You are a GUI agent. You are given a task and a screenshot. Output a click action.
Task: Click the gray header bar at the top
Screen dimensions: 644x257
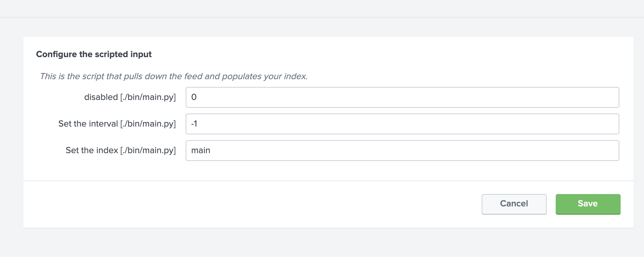click(322, 8)
